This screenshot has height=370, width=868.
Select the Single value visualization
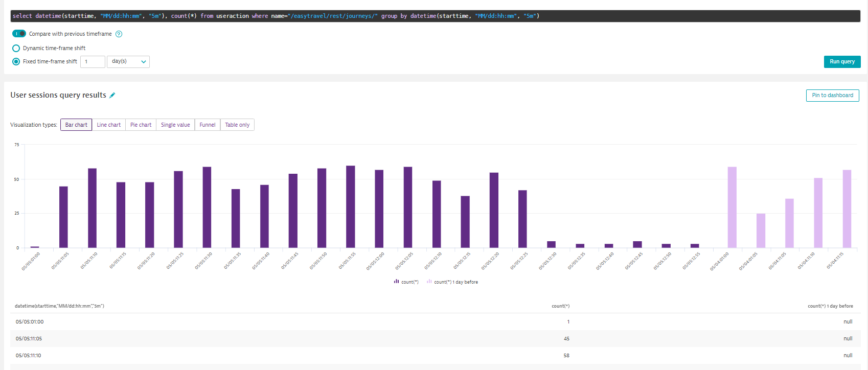175,125
